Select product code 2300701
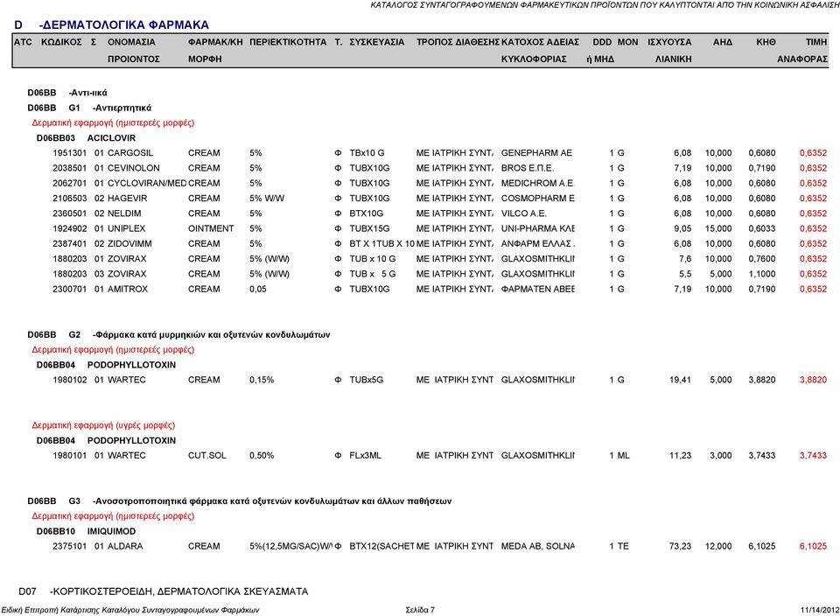Image resolution: width=840 pixels, height=616 pixels. pyautogui.click(x=70, y=290)
